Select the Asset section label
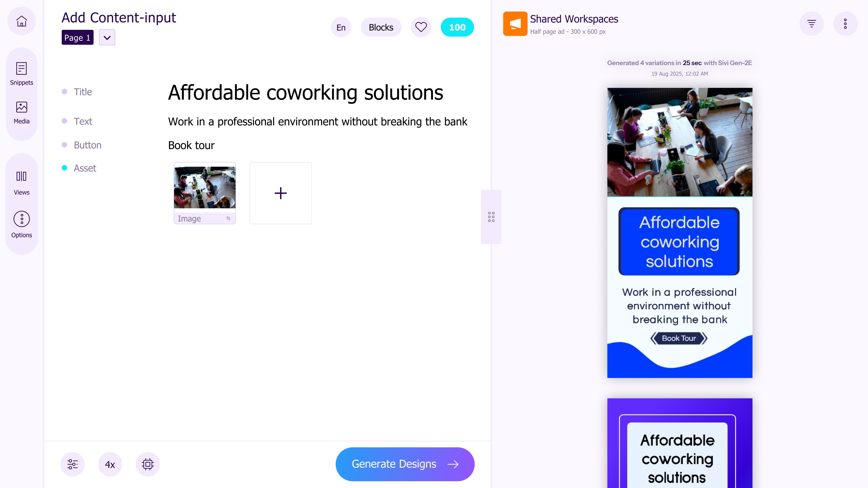Viewport: 868px width, 488px height. coord(85,168)
